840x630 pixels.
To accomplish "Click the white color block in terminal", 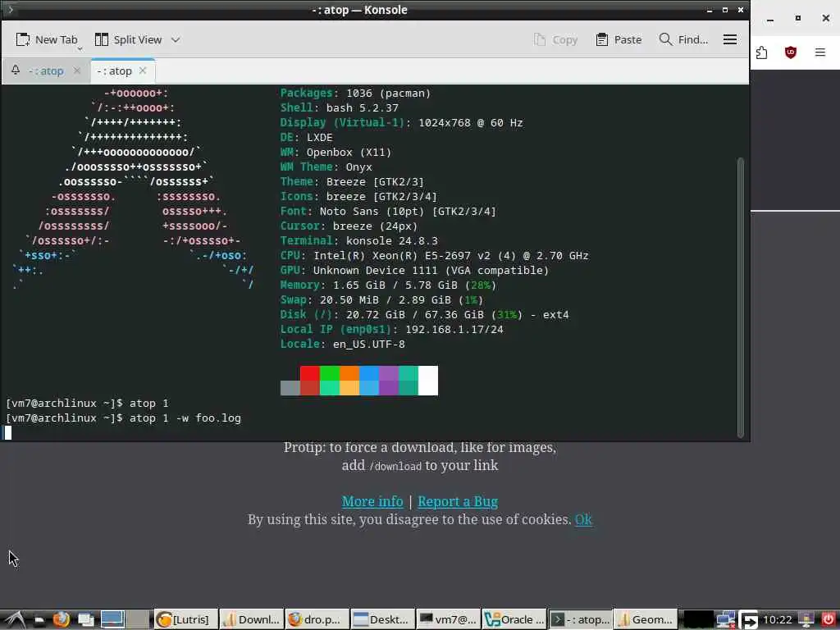I will click(427, 381).
